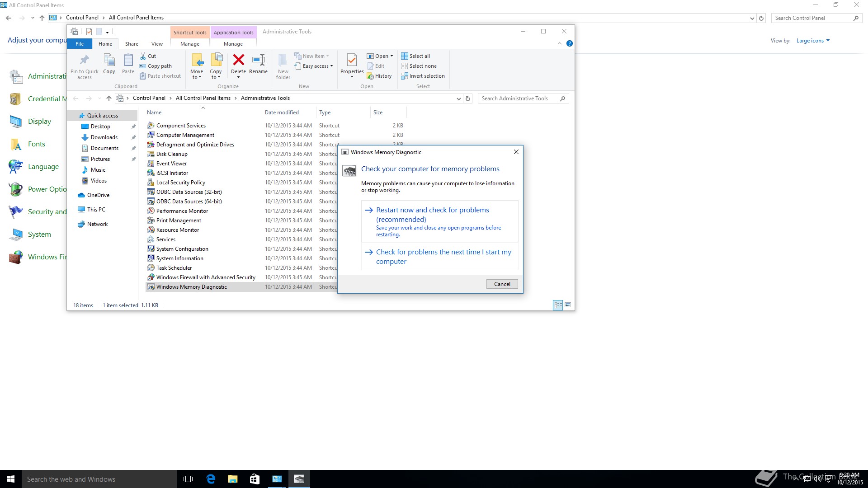Open File Explorer from the taskbar

[232, 479]
